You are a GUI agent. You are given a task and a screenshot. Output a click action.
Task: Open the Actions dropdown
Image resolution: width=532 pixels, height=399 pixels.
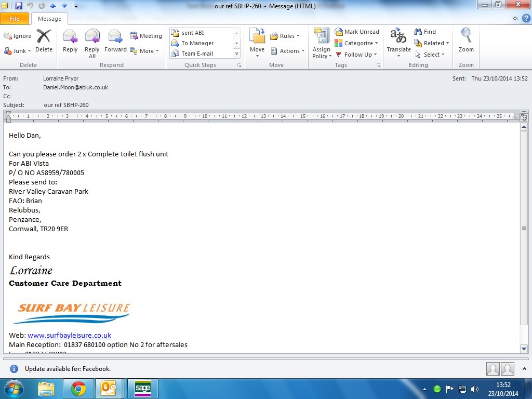pos(287,51)
